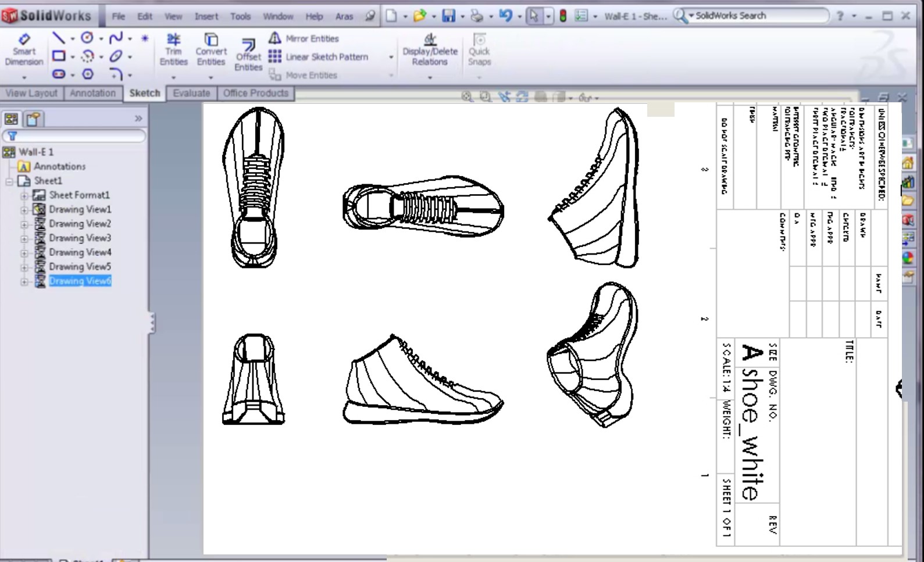Click the Save icon in toolbar
This screenshot has width=924, height=562.
tap(448, 16)
